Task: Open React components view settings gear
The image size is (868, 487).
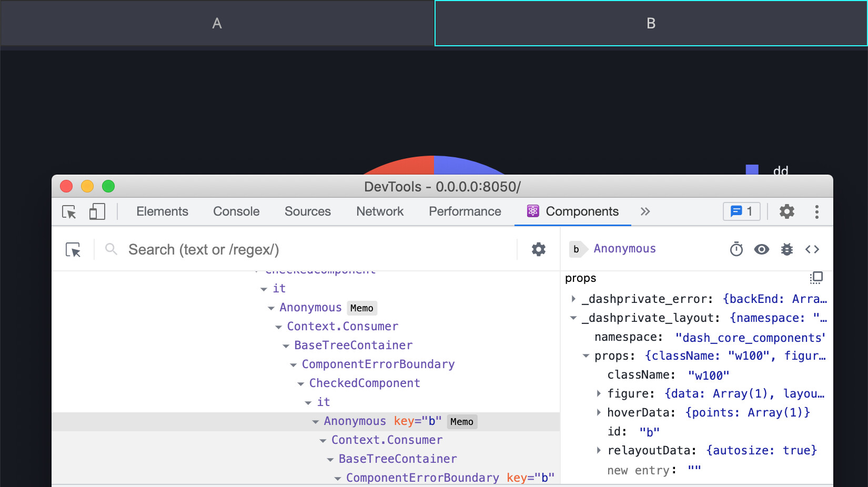Action: coord(538,249)
